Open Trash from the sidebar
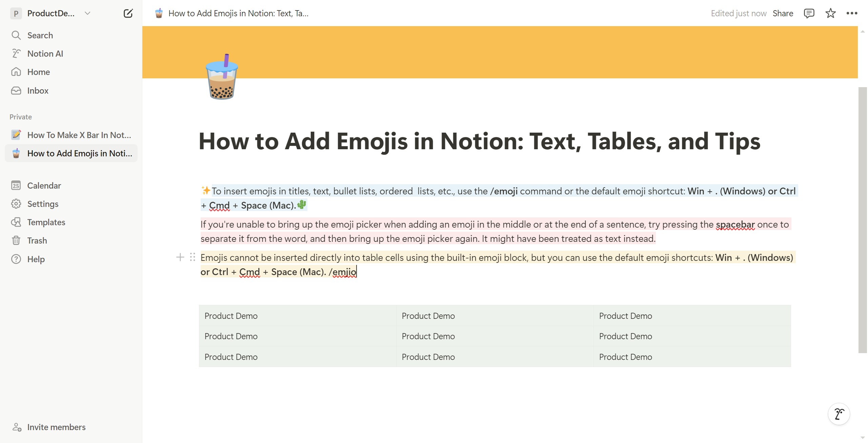Viewport: 868px width, 443px height. tap(71, 240)
